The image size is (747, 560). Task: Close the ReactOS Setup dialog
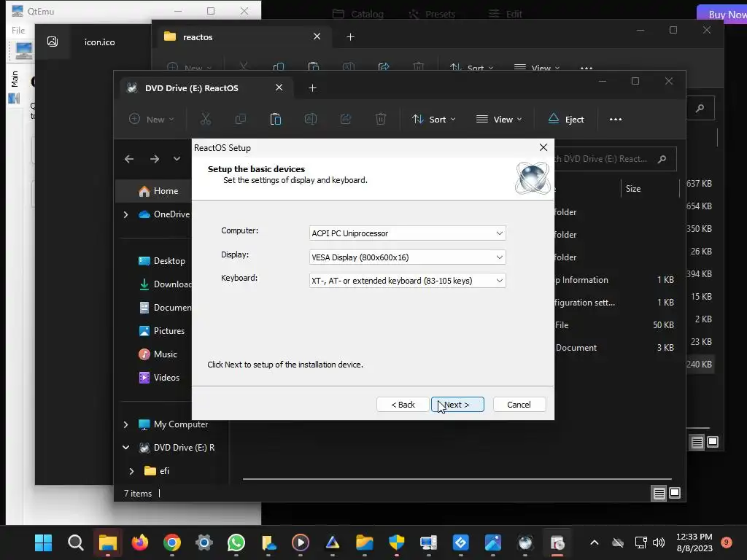click(x=543, y=147)
